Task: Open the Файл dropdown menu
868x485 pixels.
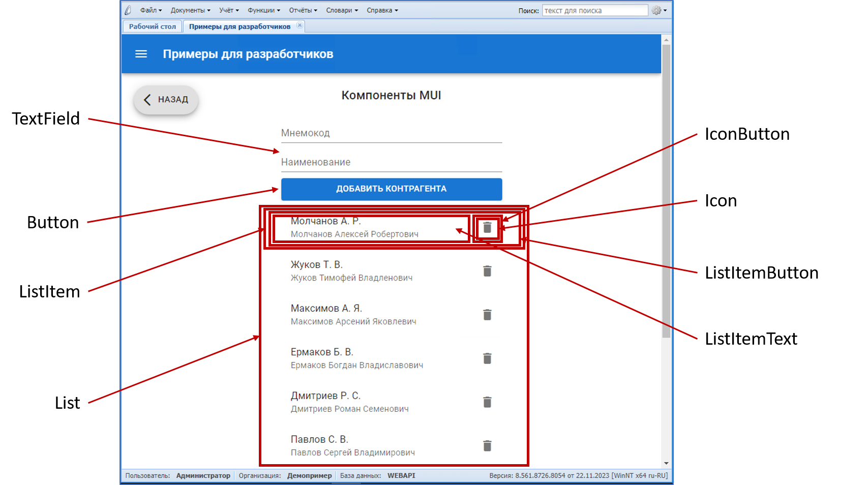Action: coord(151,10)
